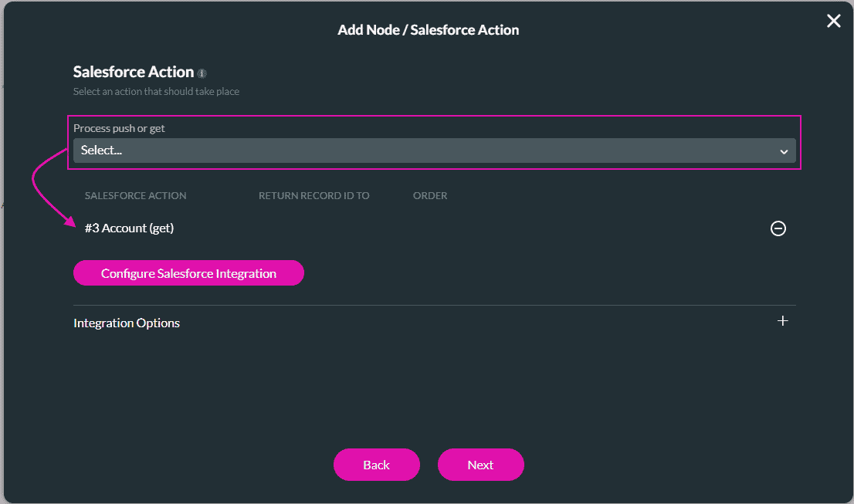Remove the #3 Account (get) action via minus icon
This screenshot has height=504, width=854.
point(778,228)
